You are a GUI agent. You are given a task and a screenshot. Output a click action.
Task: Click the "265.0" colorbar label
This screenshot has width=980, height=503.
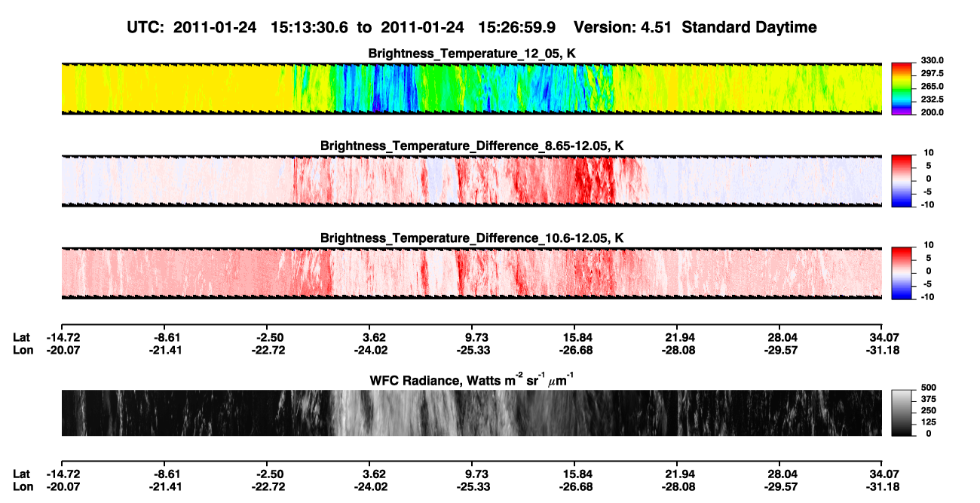pyautogui.click(x=933, y=86)
